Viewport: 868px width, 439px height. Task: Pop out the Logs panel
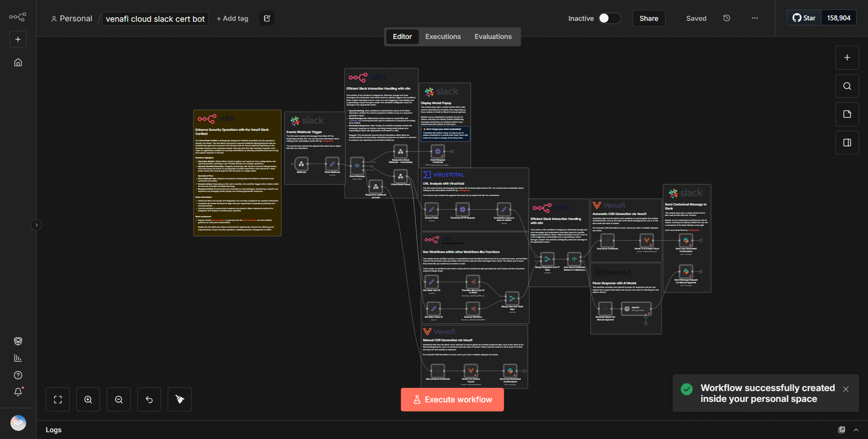(x=841, y=430)
